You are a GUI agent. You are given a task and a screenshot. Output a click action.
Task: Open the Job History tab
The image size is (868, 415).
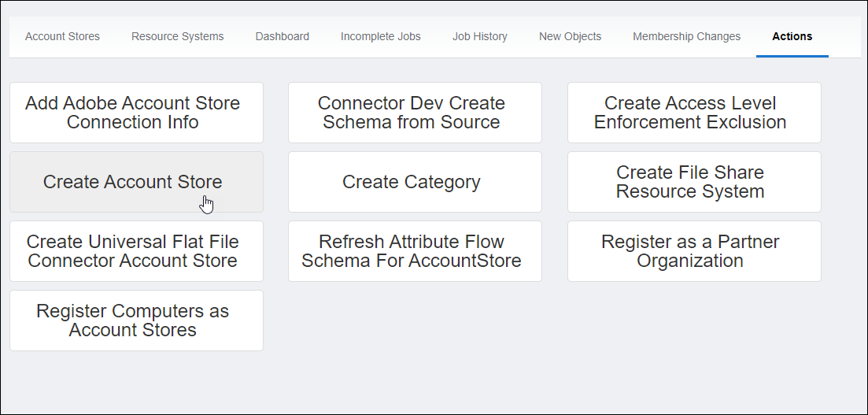(479, 36)
